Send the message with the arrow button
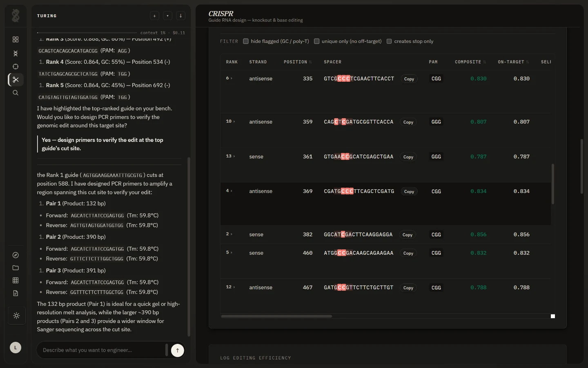 (178, 350)
